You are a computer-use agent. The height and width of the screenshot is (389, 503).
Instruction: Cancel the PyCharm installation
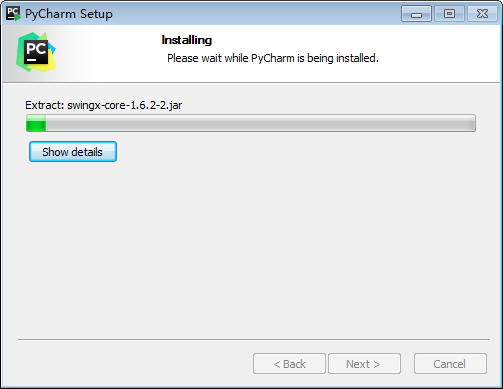450,364
